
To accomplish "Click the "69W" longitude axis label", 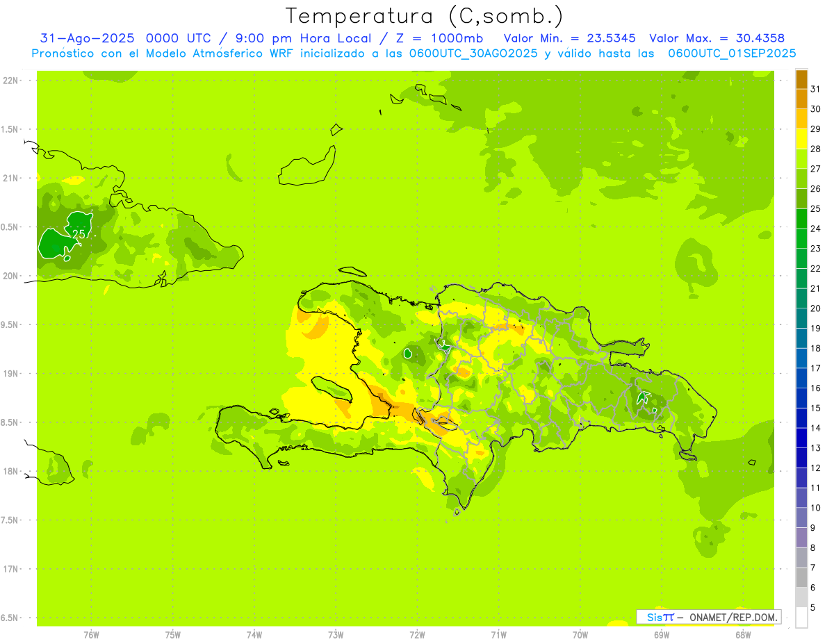I will (662, 635).
